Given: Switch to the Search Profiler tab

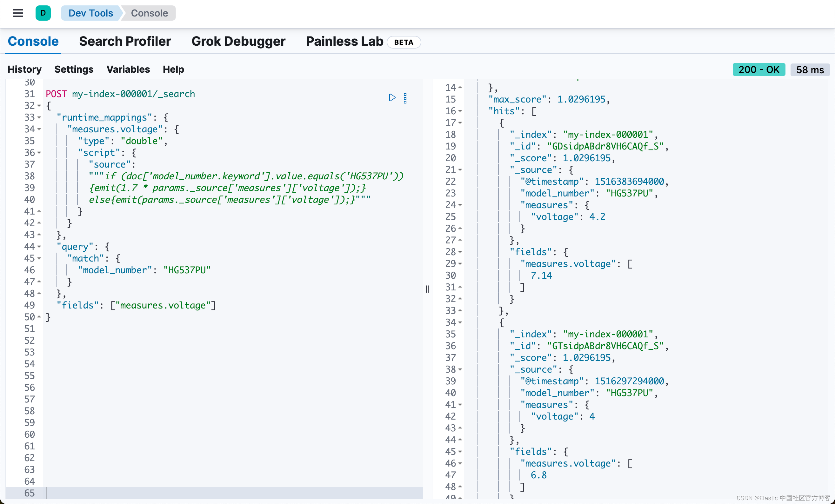Looking at the screenshot, I should (125, 41).
